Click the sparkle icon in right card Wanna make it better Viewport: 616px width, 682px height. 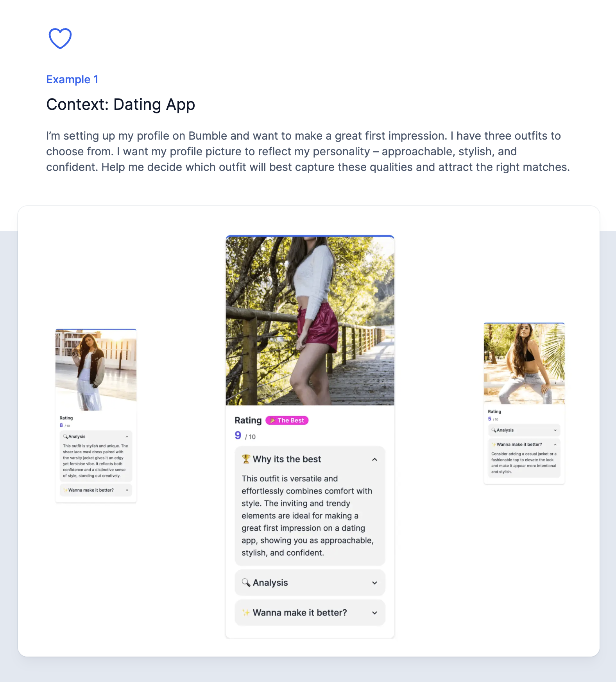pos(494,445)
